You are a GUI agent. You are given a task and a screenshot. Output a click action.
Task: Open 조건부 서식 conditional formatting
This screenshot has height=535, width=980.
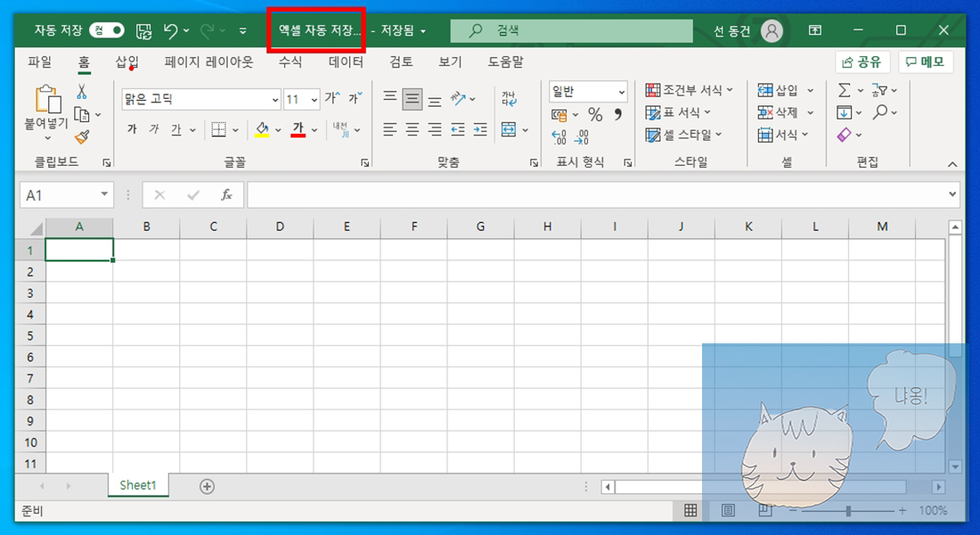click(x=689, y=90)
